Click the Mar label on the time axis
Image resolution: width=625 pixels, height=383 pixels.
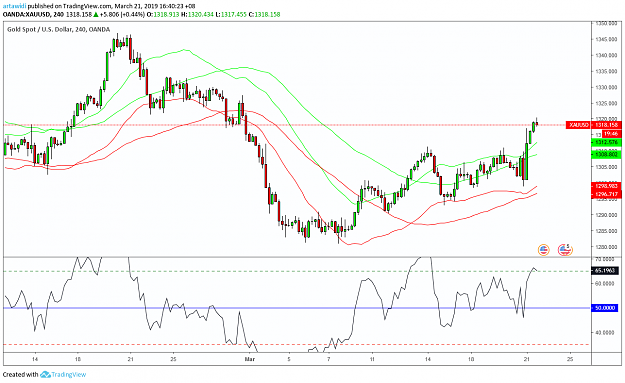[250, 359]
